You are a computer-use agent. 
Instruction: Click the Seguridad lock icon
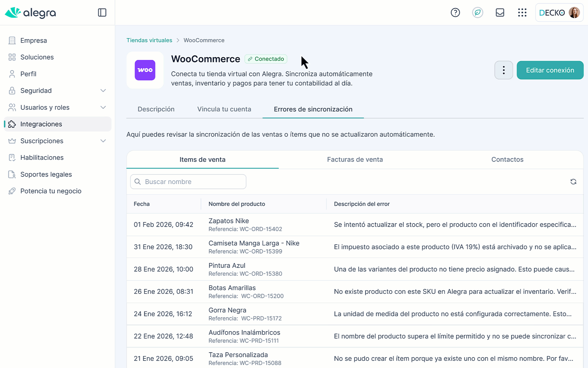[x=12, y=91]
